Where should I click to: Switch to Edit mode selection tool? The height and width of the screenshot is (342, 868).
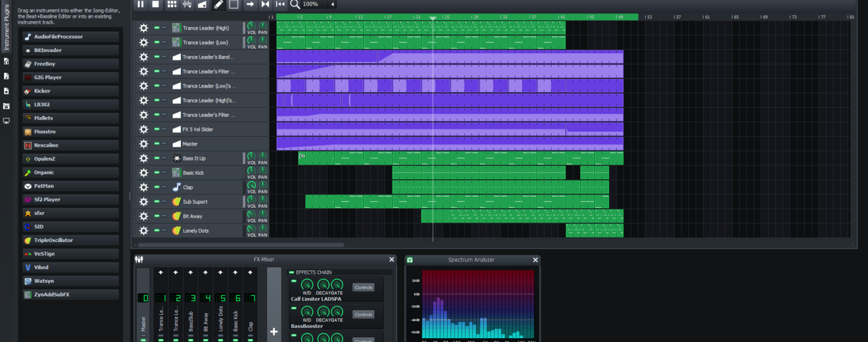tap(234, 5)
